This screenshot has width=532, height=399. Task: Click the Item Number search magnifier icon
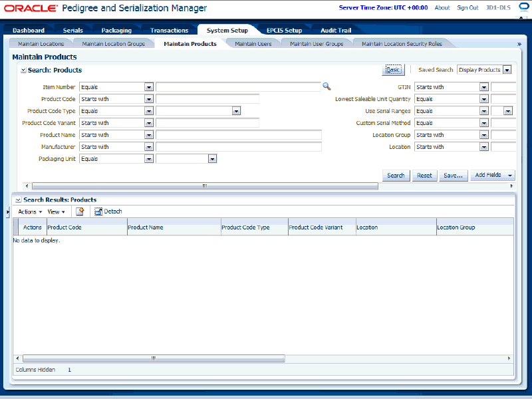327,86
